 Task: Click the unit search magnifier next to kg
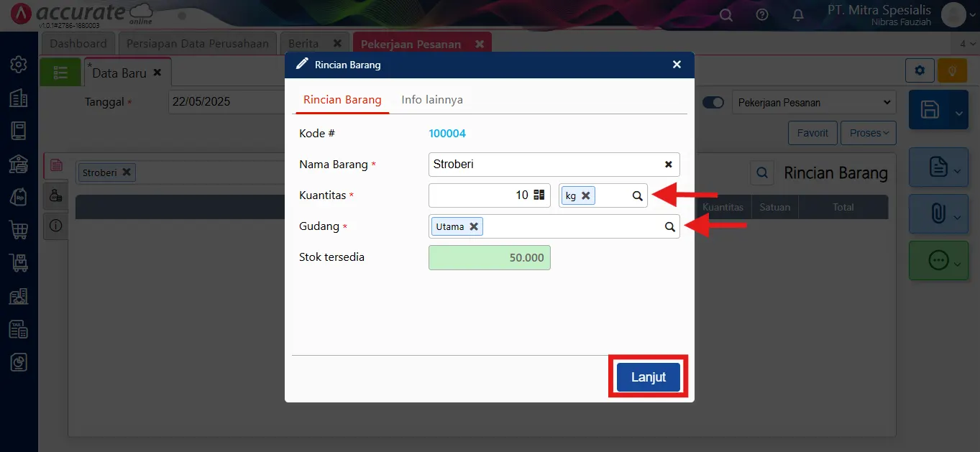[x=637, y=195]
